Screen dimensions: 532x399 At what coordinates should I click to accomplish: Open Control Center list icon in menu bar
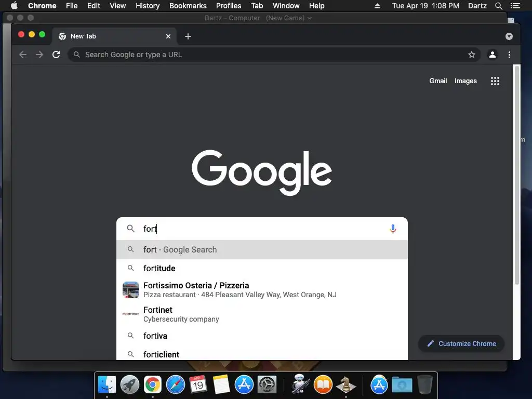pyautogui.click(x=515, y=6)
